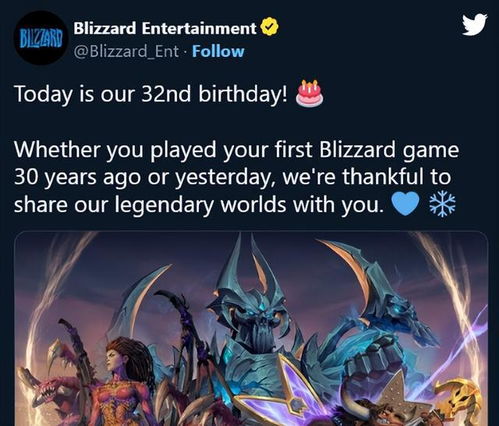Open the @Blizzard_Ent handle link
The image size is (499, 426).
[126, 52]
